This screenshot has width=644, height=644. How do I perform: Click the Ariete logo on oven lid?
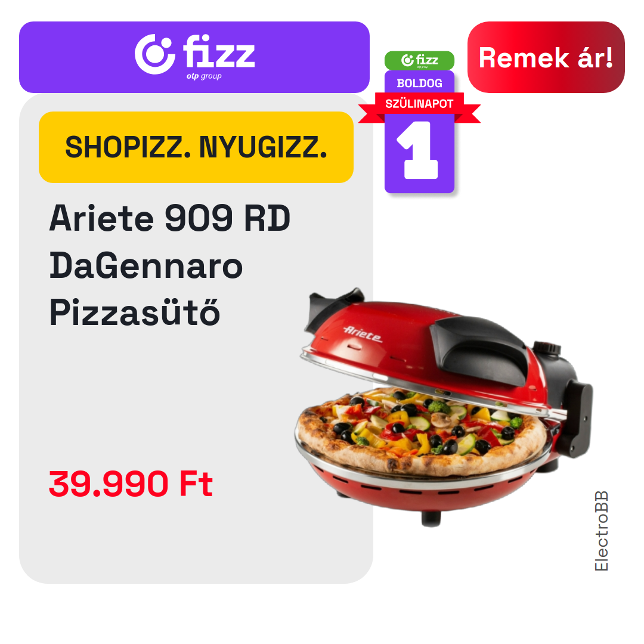363,335
